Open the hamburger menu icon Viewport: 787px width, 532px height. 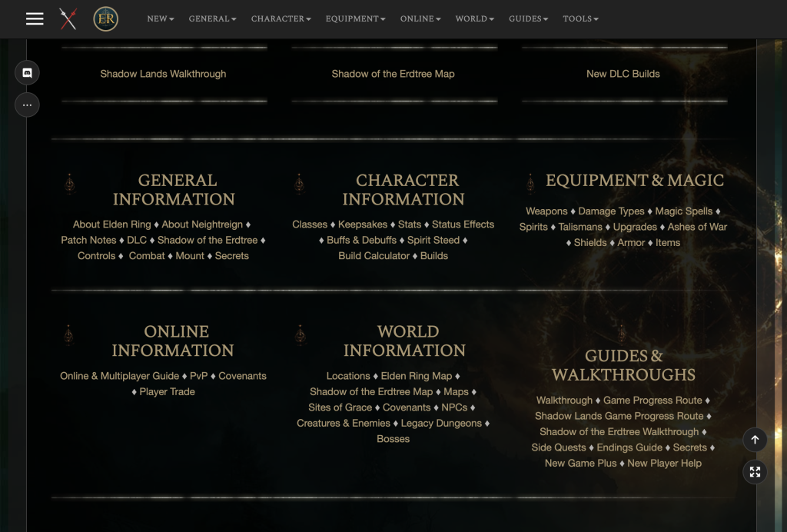[35, 19]
